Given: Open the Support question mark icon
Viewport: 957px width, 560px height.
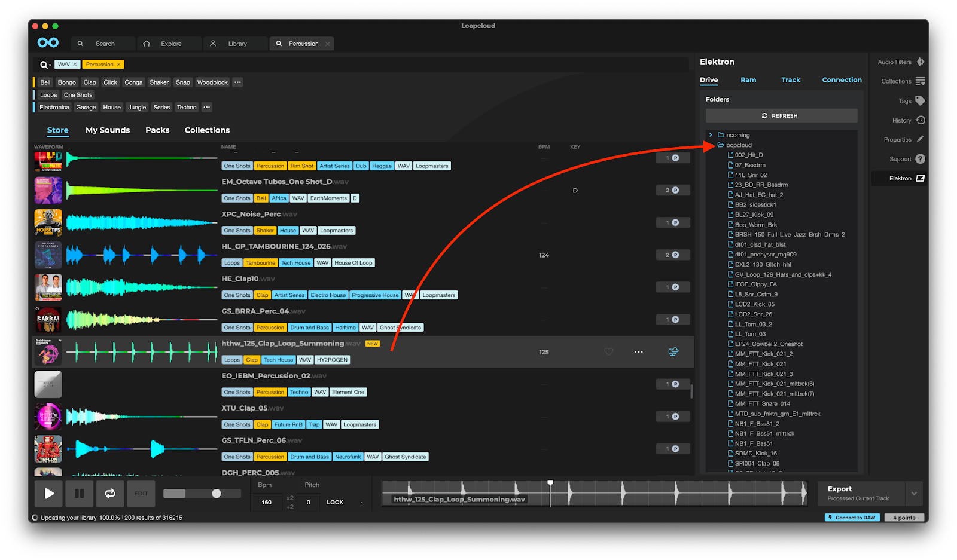Looking at the screenshot, I should tap(921, 159).
